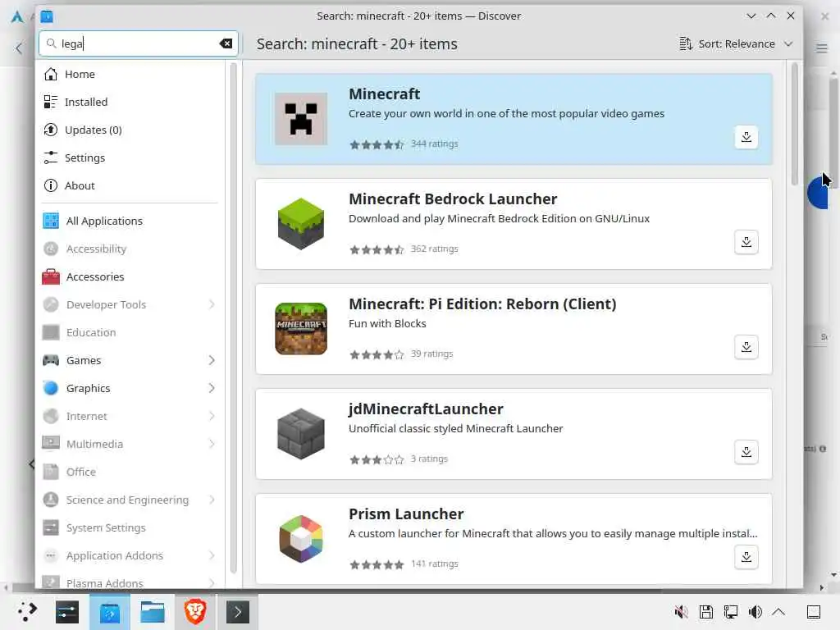Install Minecraft: Pi Edition: Reborn

[x=746, y=347]
